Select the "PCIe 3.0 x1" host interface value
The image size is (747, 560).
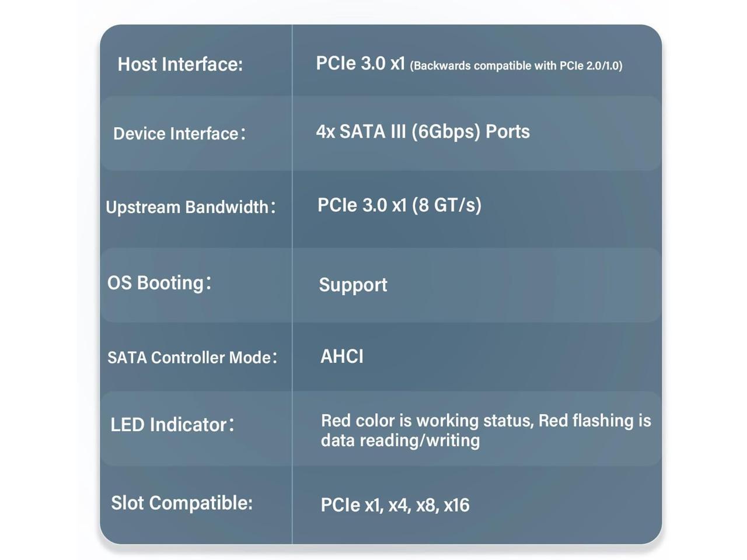pyautogui.click(x=360, y=64)
